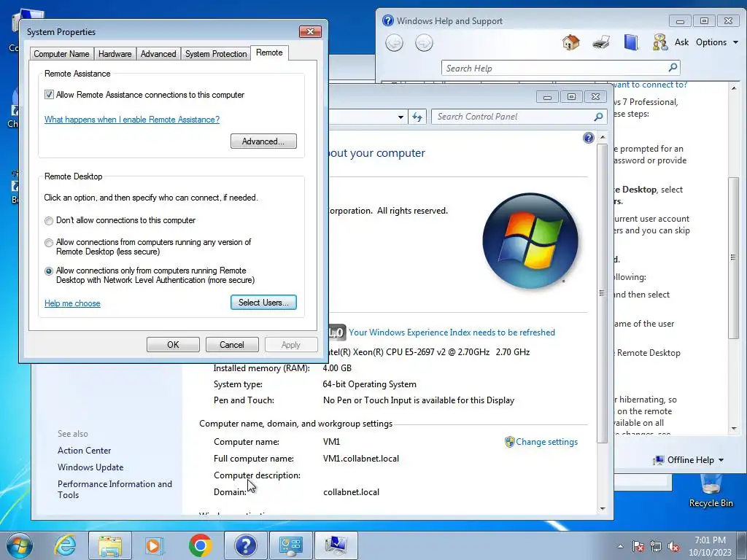Switch to the Advanced tab
The image size is (747, 560).
point(158,54)
